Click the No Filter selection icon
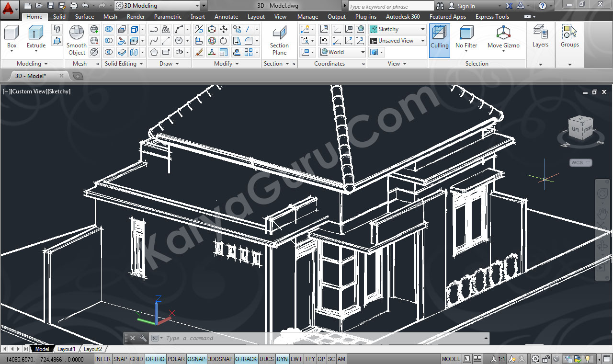This screenshot has height=364, width=613. [x=466, y=34]
